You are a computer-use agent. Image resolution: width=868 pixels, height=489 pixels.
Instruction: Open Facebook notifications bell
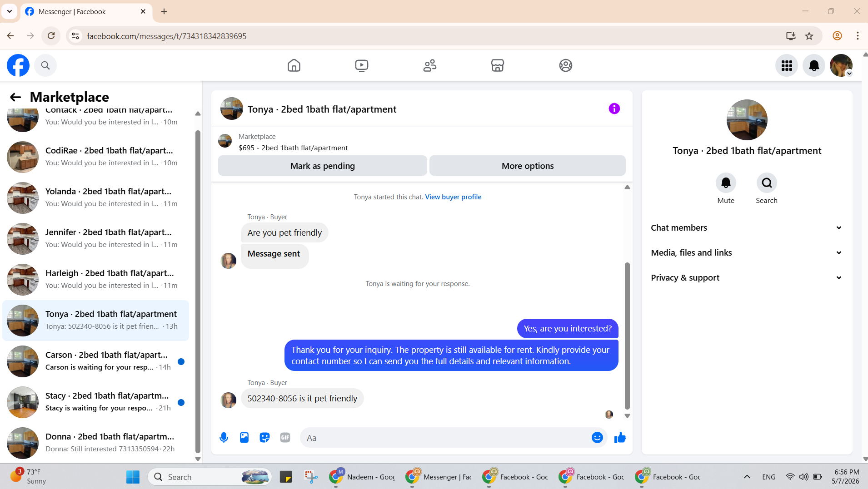(813, 65)
